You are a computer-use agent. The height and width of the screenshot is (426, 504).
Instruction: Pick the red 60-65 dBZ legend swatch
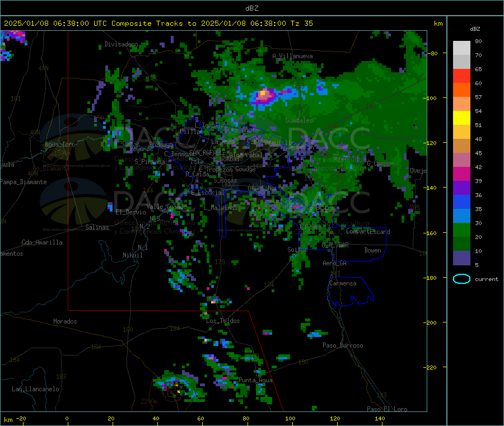coord(461,76)
